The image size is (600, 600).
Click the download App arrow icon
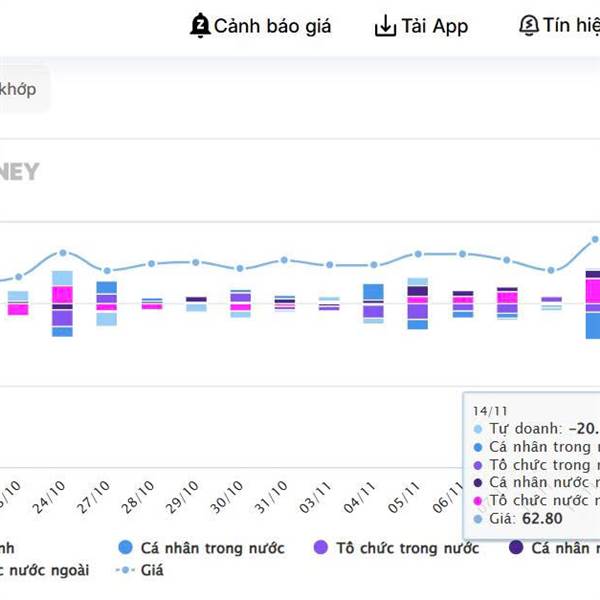coord(385,26)
